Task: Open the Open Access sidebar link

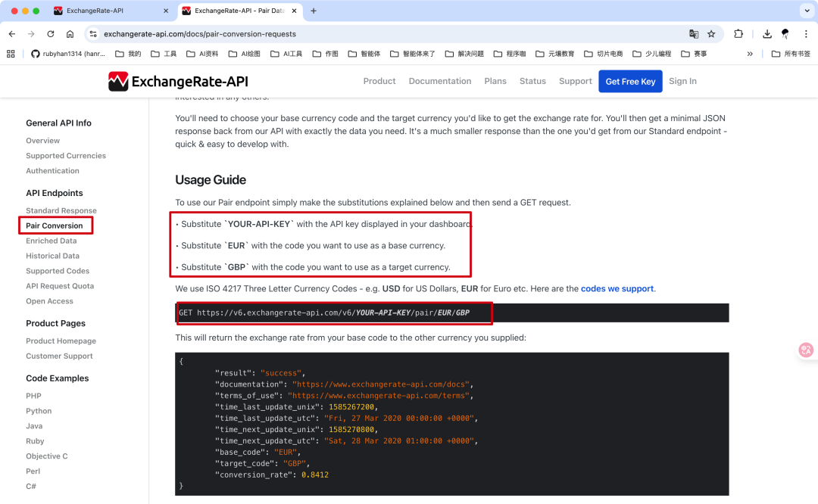Action: [x=49, y=301]
